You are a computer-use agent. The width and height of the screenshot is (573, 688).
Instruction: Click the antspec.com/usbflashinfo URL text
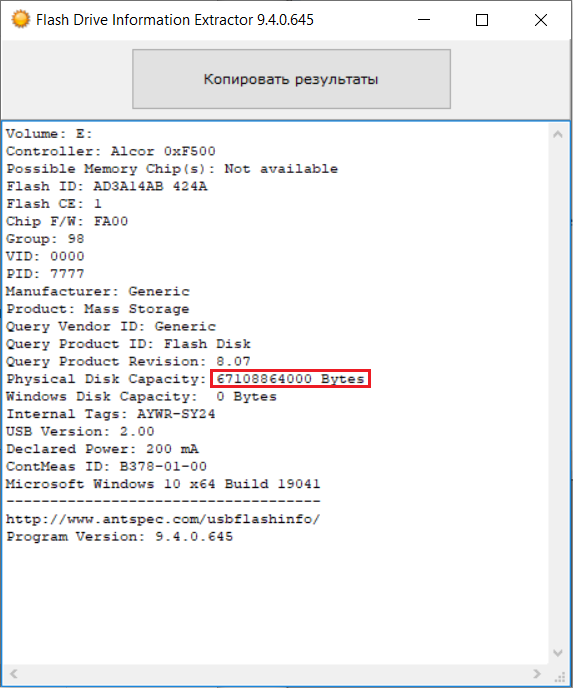163,520
